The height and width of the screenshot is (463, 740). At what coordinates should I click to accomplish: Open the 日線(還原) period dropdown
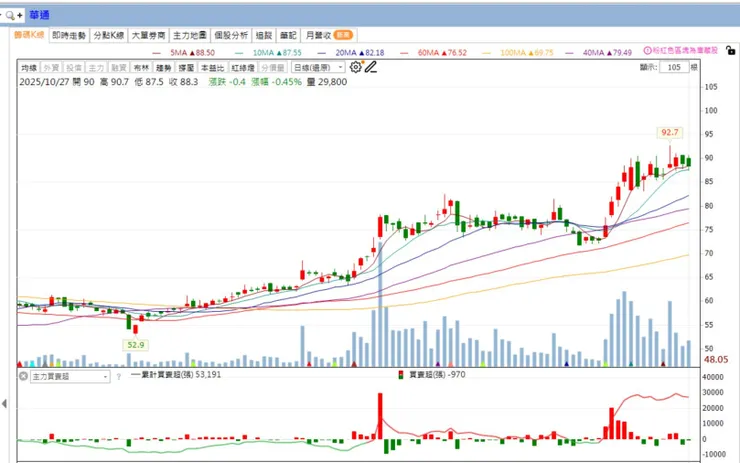[319, 67]
